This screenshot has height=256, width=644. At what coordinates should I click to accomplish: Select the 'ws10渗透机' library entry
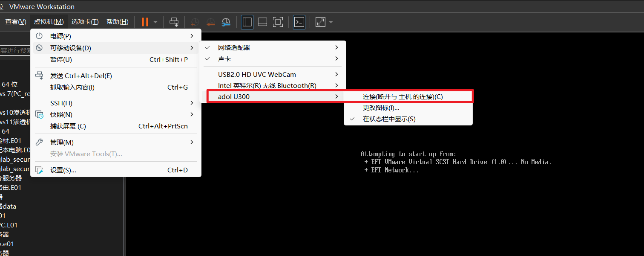click(15, 113)
